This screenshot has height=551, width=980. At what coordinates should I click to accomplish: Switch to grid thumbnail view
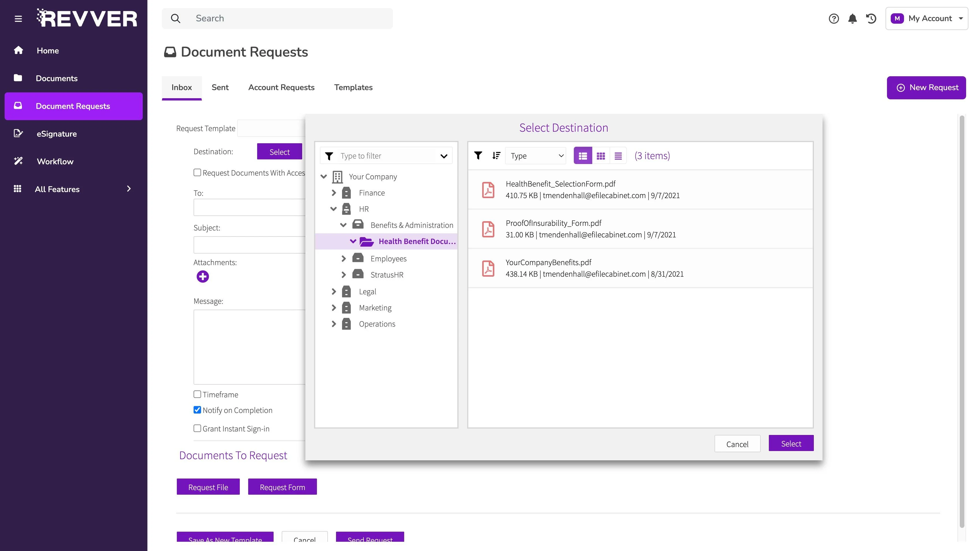(x=601, y=156)
